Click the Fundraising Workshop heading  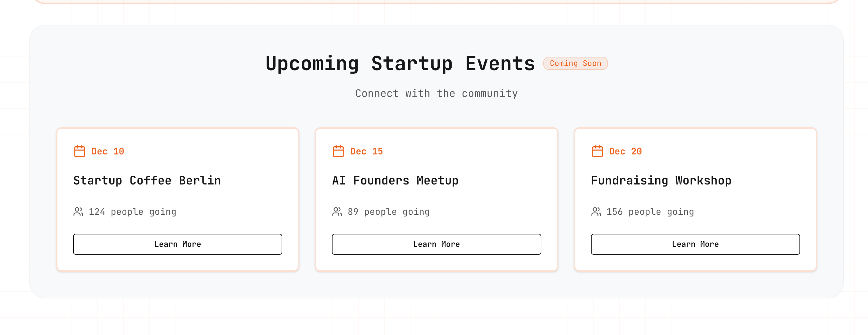(661, 180)
